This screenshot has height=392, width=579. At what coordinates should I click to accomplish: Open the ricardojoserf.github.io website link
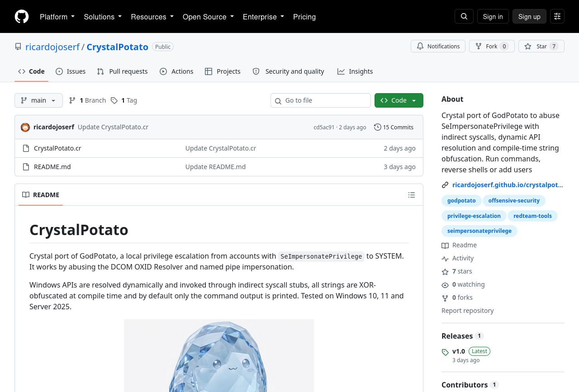coord(508,185)
